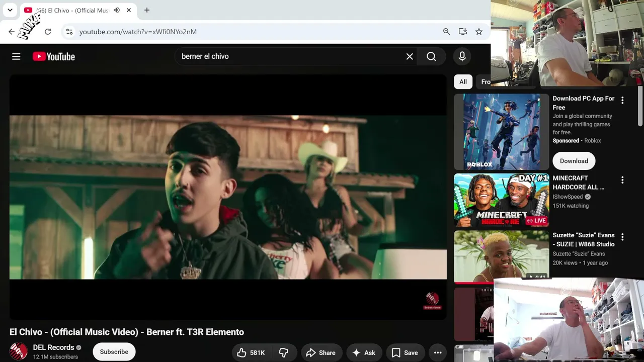View site information in address bar
644x362 pixels.
[x=69, y=32]
